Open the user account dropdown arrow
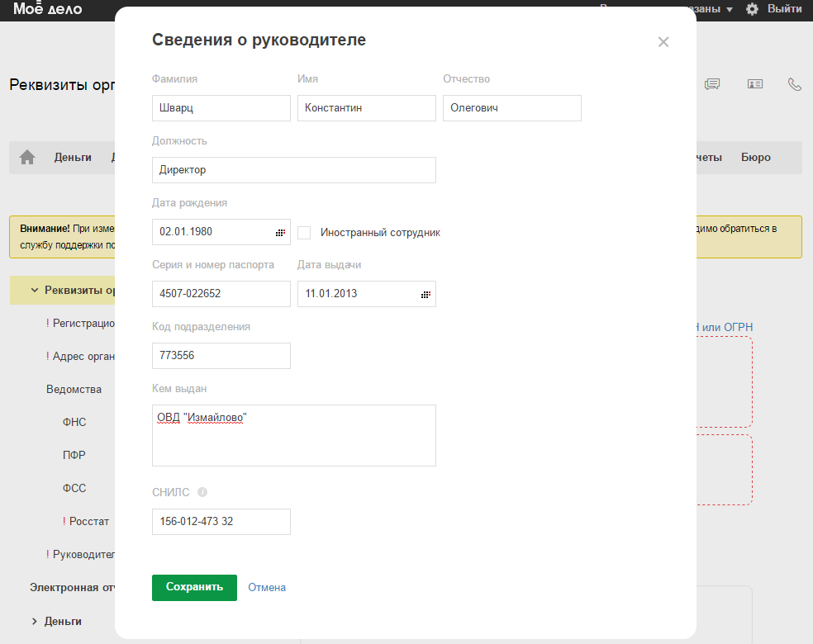Screen dimensions: 813x644 [x=730, y=9]
